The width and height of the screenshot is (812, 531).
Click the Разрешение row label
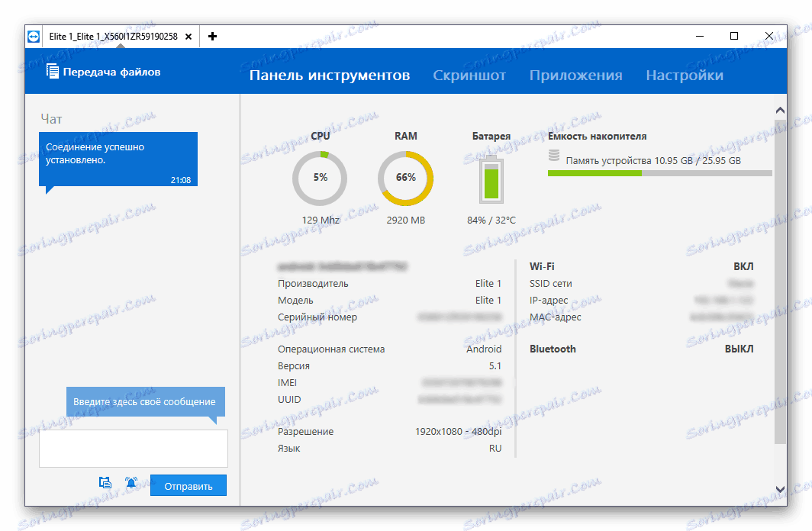click(x=305, y=431)
